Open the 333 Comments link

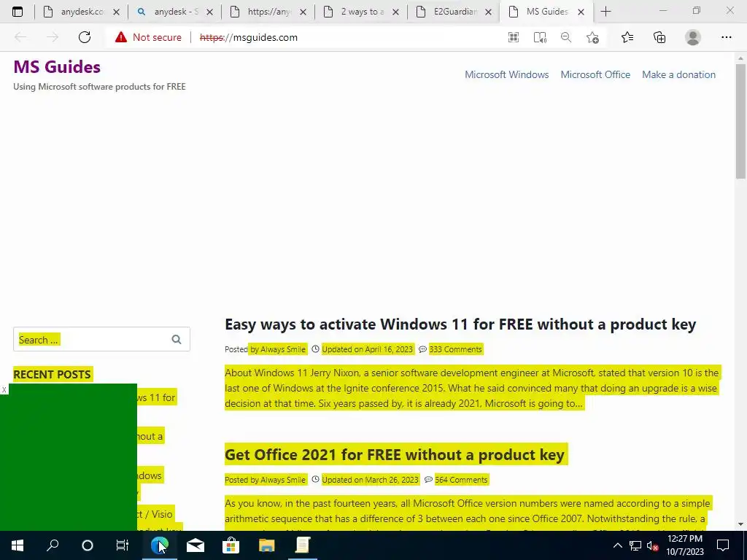click(455, 349)
